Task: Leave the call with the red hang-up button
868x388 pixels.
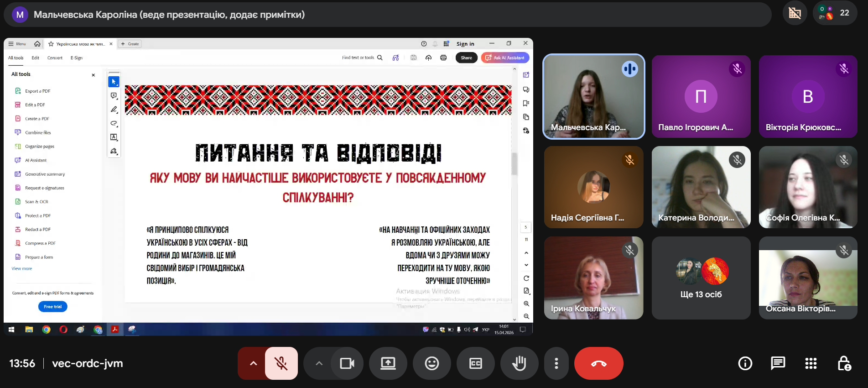Action: click(598, 363)
